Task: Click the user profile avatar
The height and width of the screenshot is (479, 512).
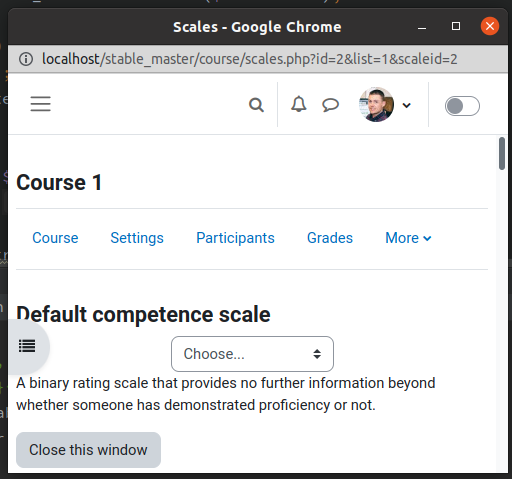Action: point(376,105)
